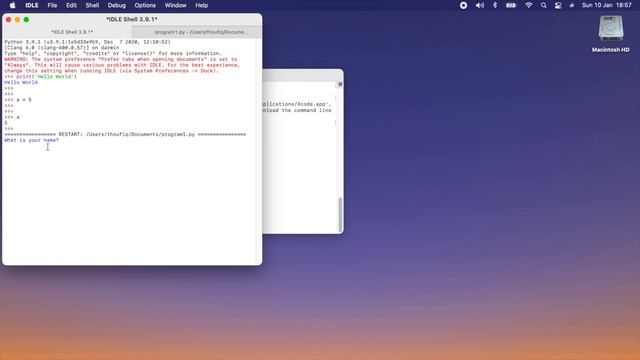640x360 pixels.
Task: Open the File menu
Action: [x=52, y=5]
